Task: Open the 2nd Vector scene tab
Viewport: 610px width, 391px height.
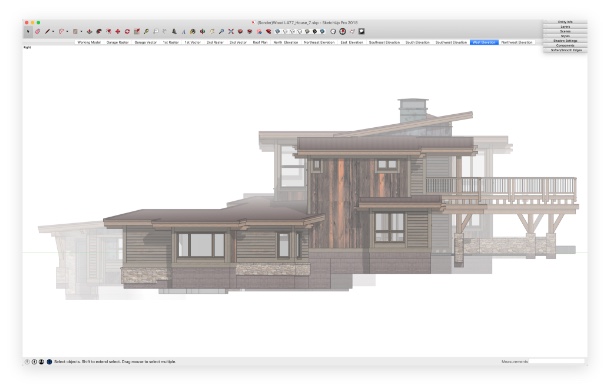Action: (238, 42)
